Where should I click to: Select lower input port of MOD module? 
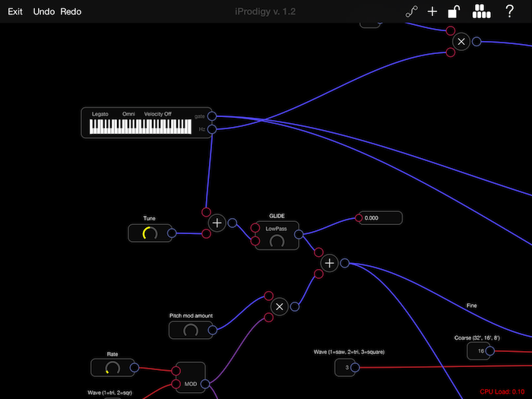[x=176, y=384]
